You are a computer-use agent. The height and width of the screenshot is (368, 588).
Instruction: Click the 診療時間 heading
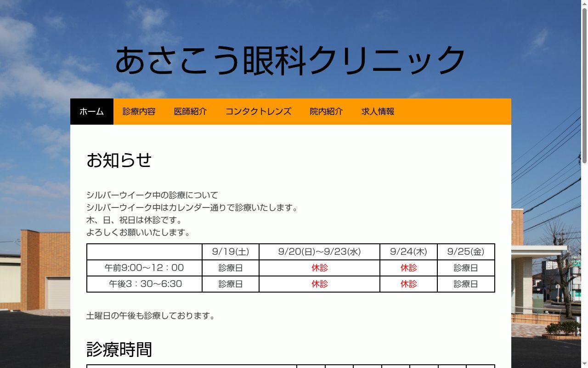[119, 350]
